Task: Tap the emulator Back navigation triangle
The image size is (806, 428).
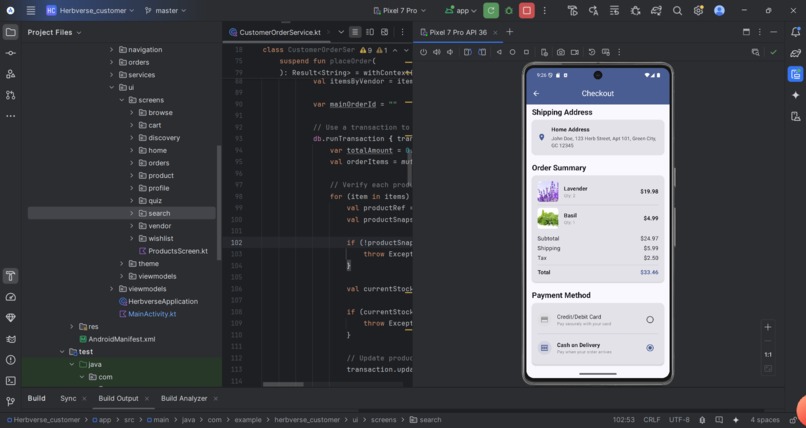Action: coord(499,52)
